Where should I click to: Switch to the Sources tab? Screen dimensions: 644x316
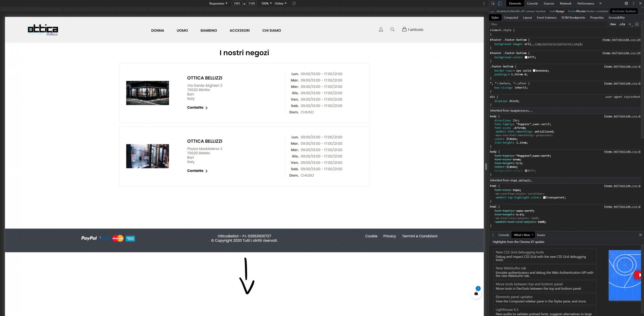[549, 3]
